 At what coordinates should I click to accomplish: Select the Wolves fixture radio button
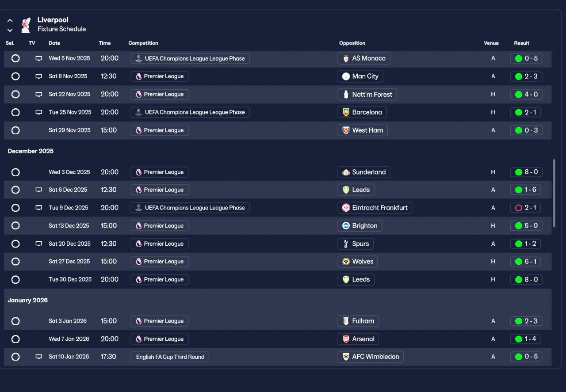(x=15, y=262)
